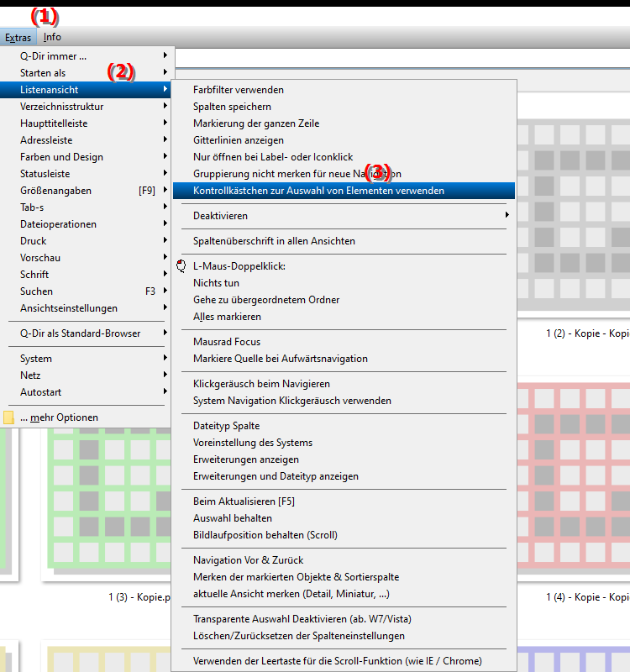Click the file name '1 (4) - Kopie - Kopi'
This screenshot has width=630, height=672.
(x=587, y=597)
